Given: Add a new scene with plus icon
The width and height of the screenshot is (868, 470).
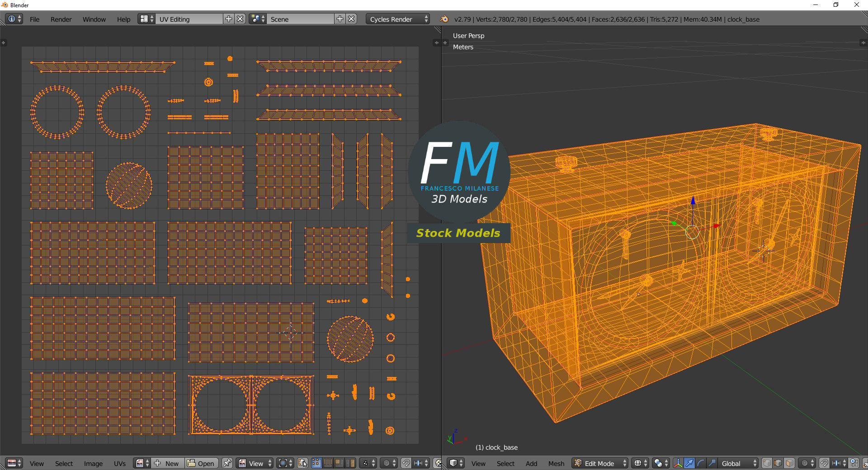Looking at the screenshot, I should click(340, 19).
